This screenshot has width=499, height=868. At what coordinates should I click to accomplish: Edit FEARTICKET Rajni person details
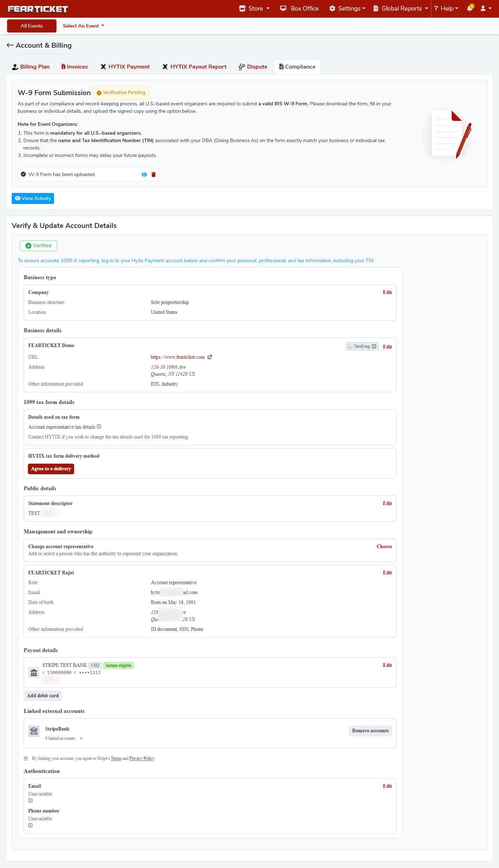tap(387, 573)
